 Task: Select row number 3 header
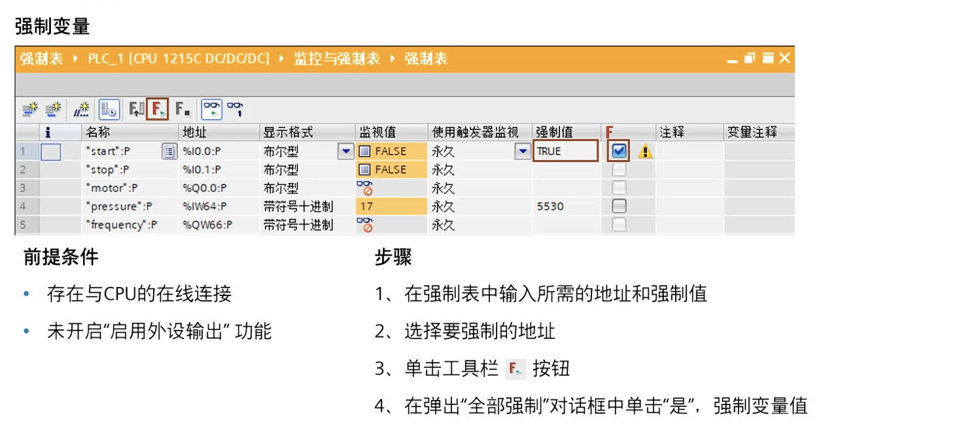pyautogui.click(x=27, y=188)
